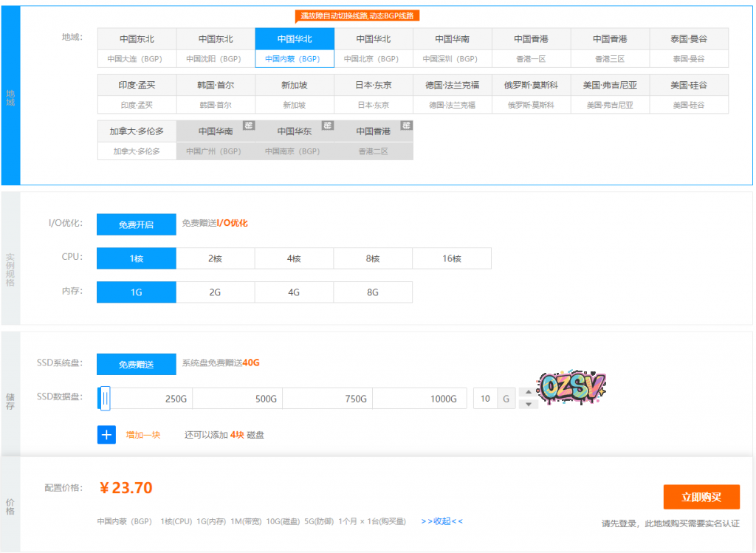756x553 pixels.
Task: Click the sold-out badge on 中国广州 (BGP)
Action: click(249, 126)
